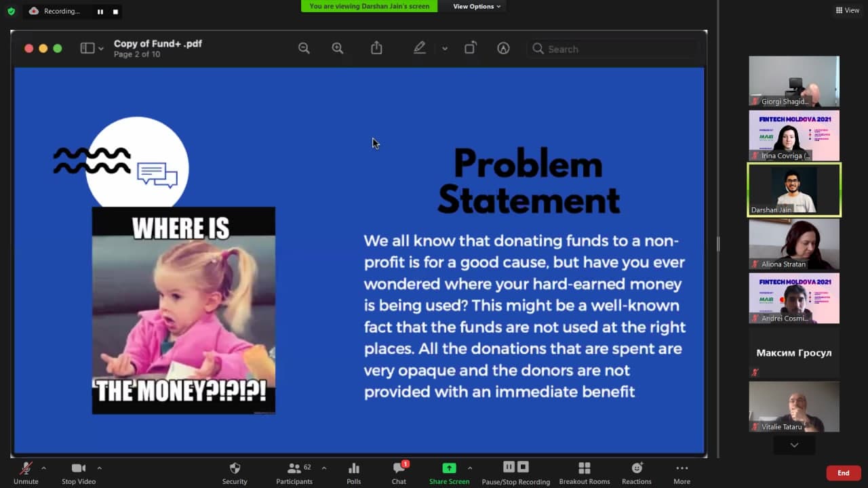This screenshot has width=868, height=488.
Task: Click the green encryption shield icon
Action: coord(11,11)
